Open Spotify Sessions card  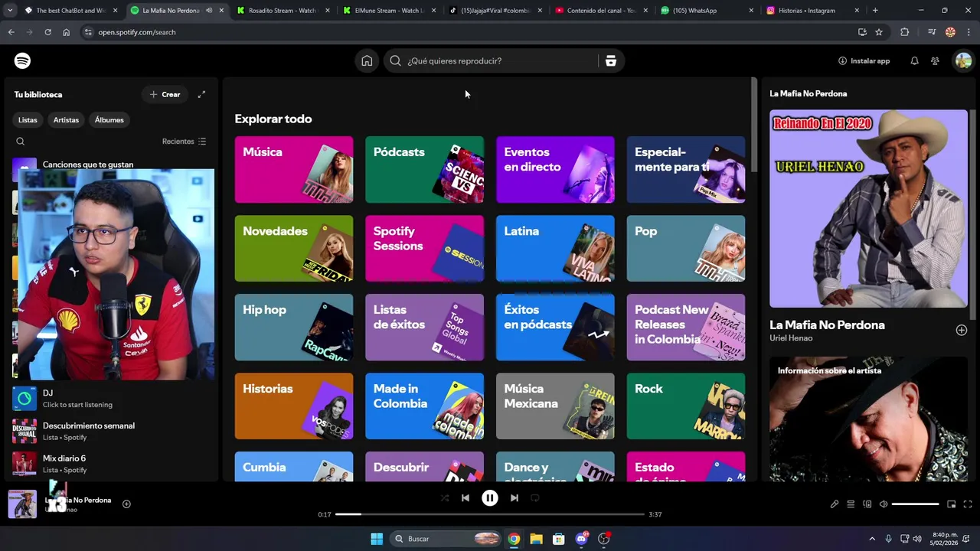(x=425, y=248)
